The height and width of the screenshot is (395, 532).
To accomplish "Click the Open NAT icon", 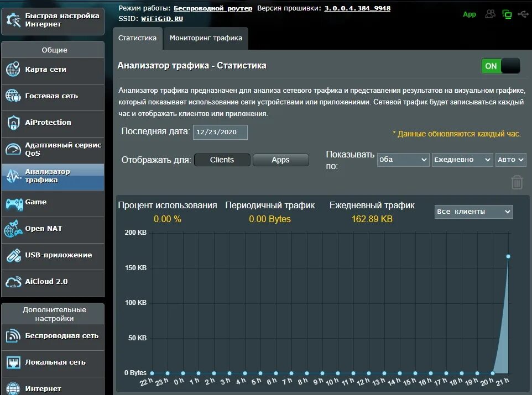I will pyautogui.click(x=13, y=229).
